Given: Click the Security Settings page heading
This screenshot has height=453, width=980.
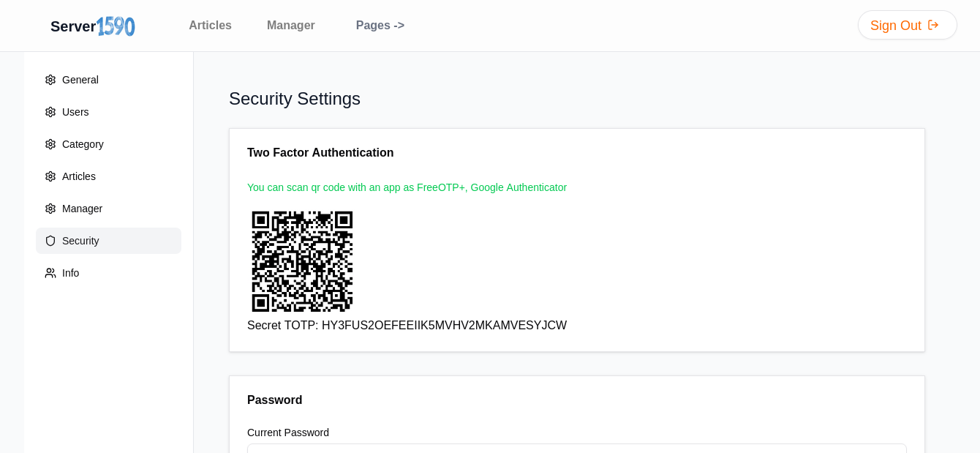Looking at the screenshot, I should (x=295, y=99).
